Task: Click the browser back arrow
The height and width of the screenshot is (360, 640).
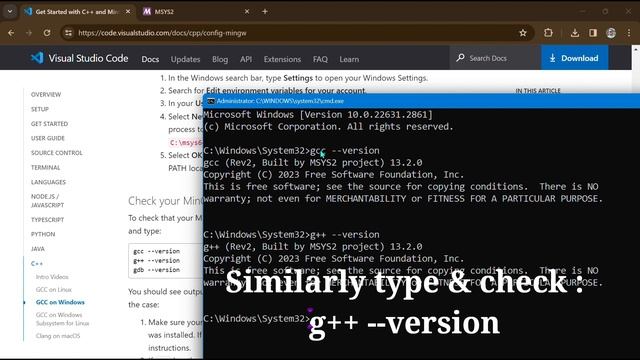Action: coord(11,33)
